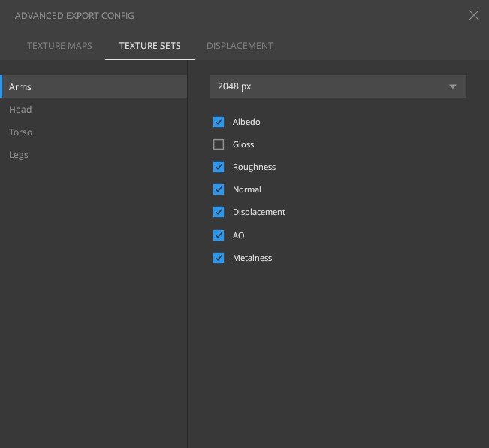Uncheck the Albedo checkbox
This screenshot has height=448, width=489.
[219, 122]
